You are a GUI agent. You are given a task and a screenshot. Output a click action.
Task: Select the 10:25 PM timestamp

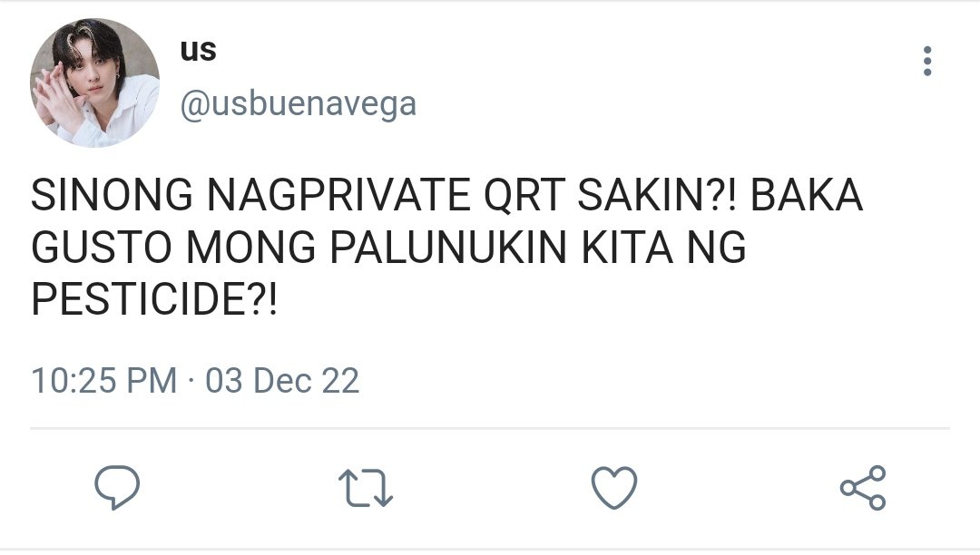104,381
